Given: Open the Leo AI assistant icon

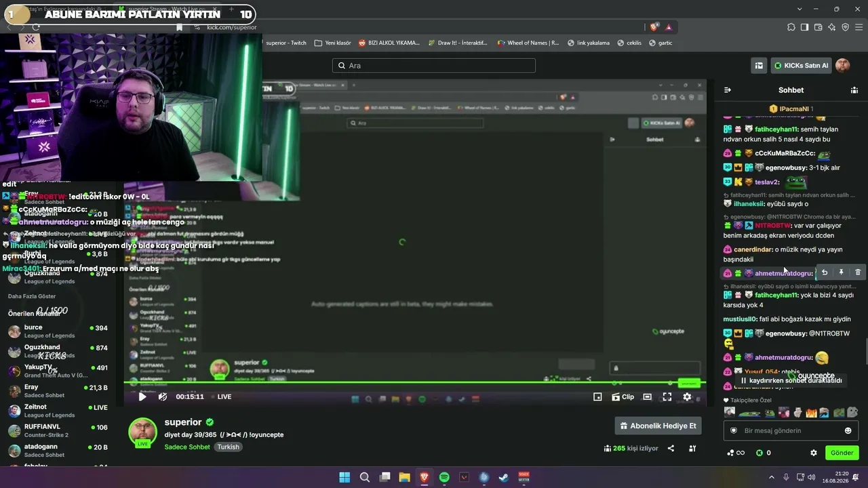Looking at the screenshot, I should tap(831, 27).
